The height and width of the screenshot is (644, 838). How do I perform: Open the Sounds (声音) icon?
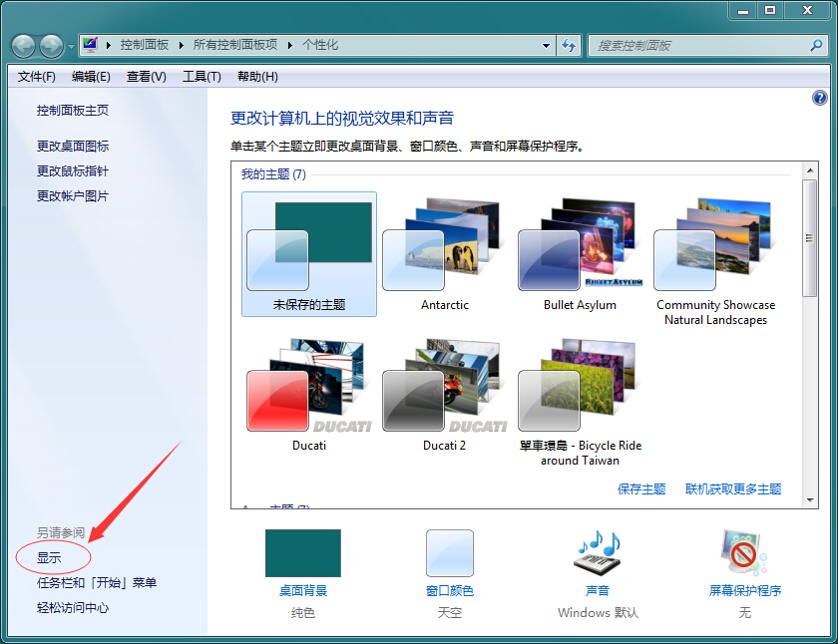tap(597, 553)
